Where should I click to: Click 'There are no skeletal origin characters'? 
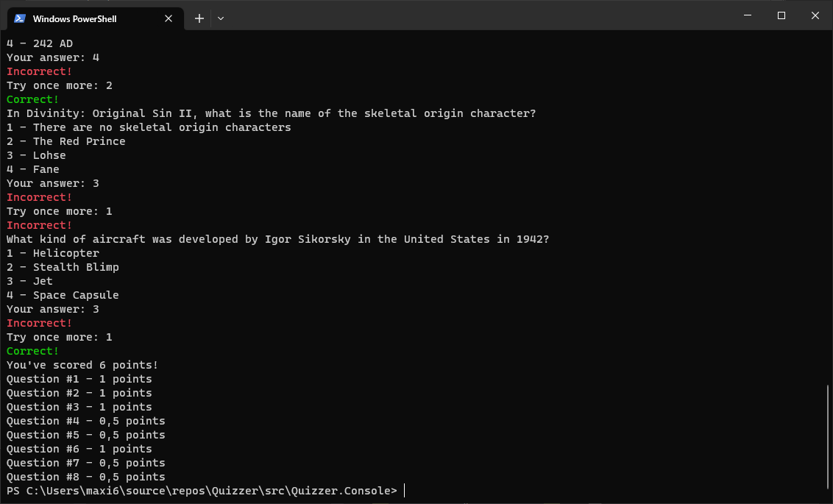point(162,127)
